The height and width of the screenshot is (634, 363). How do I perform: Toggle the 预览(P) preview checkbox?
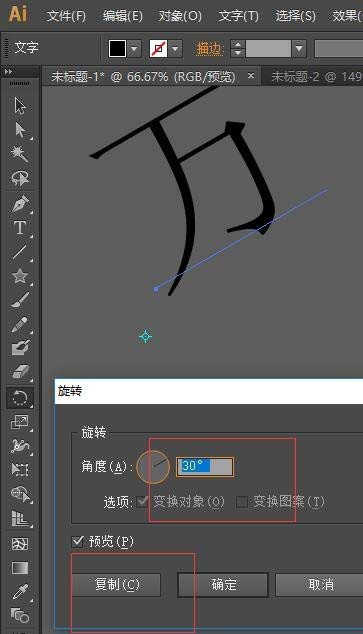tap(77, 541)
